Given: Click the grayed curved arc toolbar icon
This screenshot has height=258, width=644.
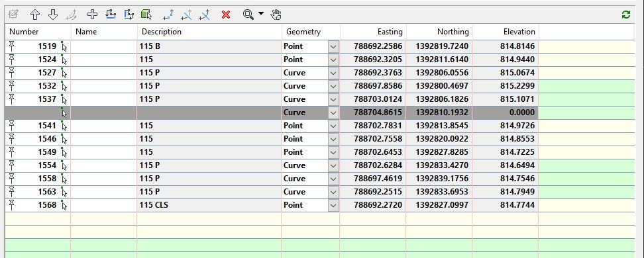Looking at the screenshot, I should click(x=71, y=15).
